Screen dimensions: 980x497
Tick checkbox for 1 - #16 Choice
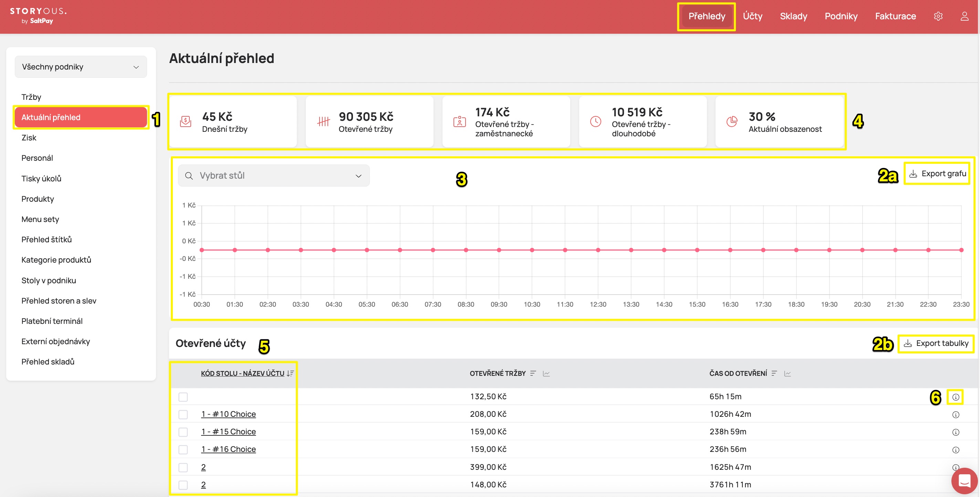pos(183,450)
